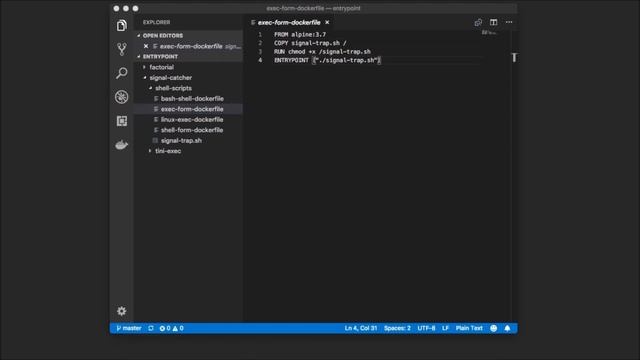The height and width of the screenshot is (360, 640).
Task: Open the Docker view icon
Action: 122,144
